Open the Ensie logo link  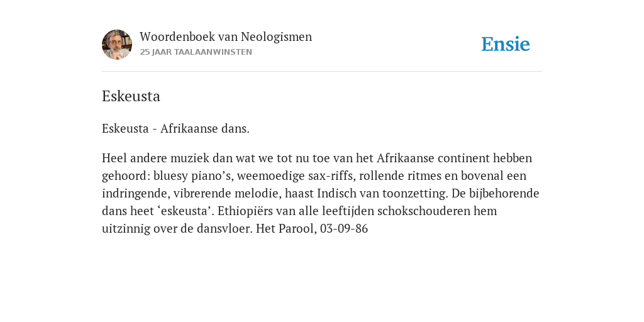tap(506, 45)
